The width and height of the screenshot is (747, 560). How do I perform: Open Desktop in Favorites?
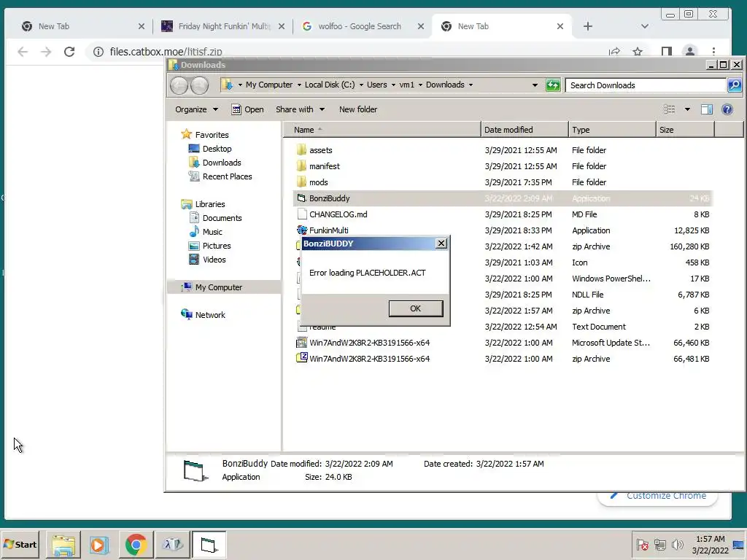tap(217, 149)
